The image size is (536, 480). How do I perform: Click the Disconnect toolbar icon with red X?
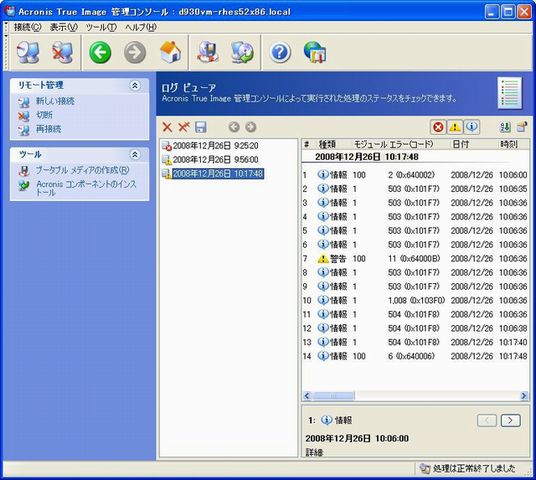click(62, 52)
